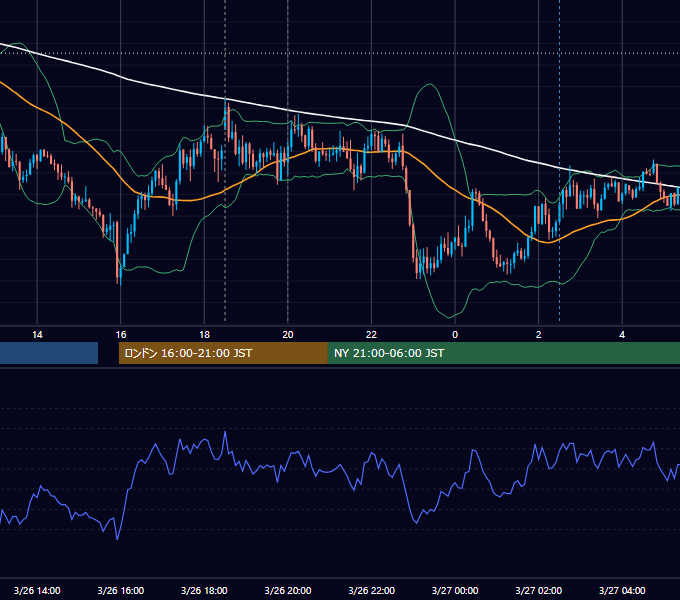Viewport: 680px width, 600px height.
Task: Click the NY 21:00-06:00 JST session bar
Action: [503, 353]
